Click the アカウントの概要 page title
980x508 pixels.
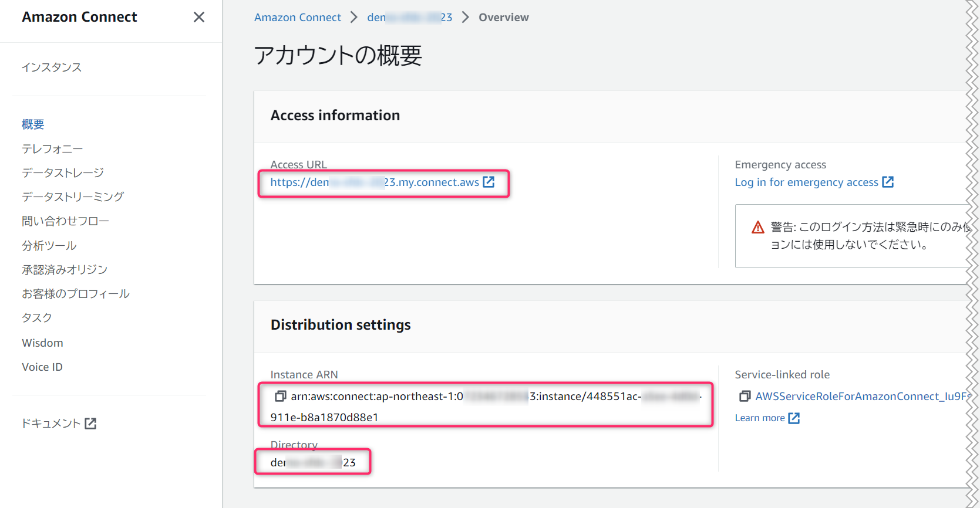pyautogui.click(x=338, y=55)
